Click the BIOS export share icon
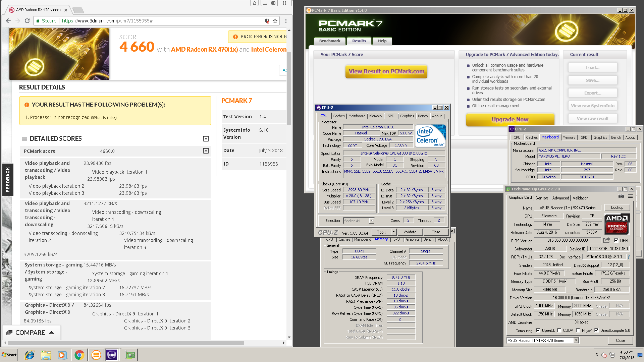 [x=606, y=240]
